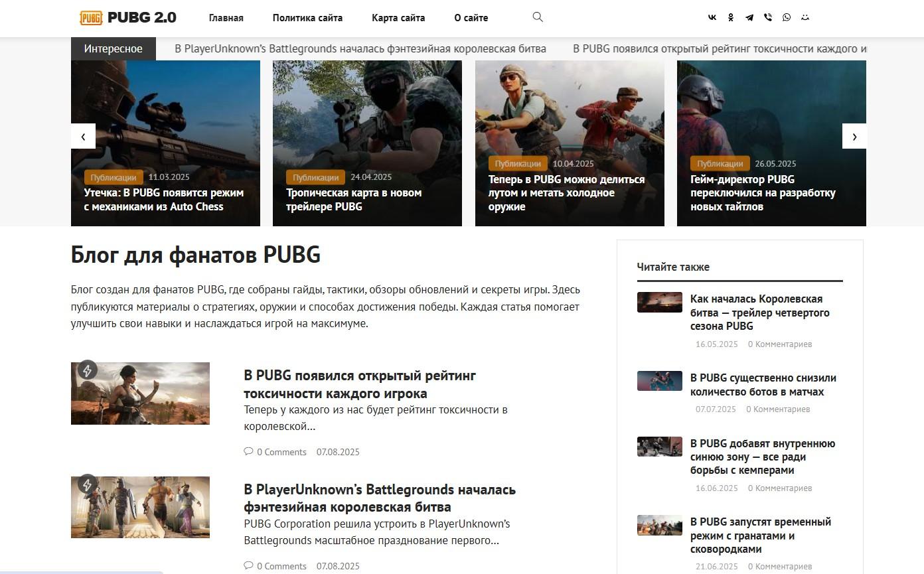Click Публикации badge on Тропическая карта card
Image resolution: width=924 pixels, height=574 pixels.
(316, 177)
